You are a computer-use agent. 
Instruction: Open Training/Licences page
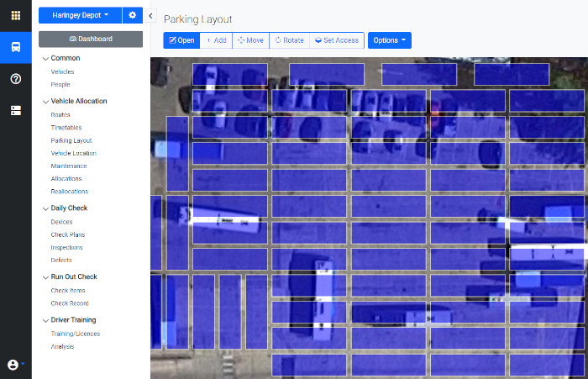click(76, 334)
